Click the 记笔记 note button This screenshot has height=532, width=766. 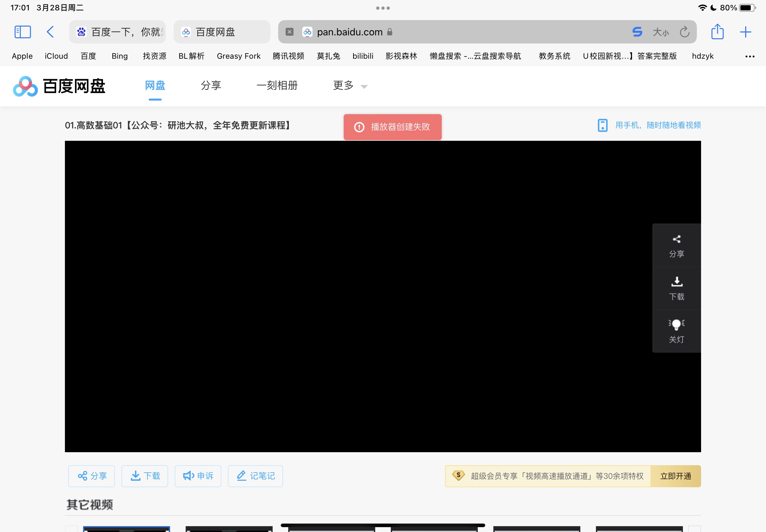click(x=255, y=476)
